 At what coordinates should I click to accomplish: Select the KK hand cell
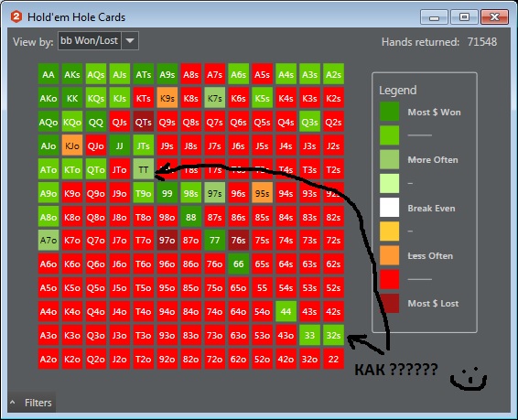(72, 98)
